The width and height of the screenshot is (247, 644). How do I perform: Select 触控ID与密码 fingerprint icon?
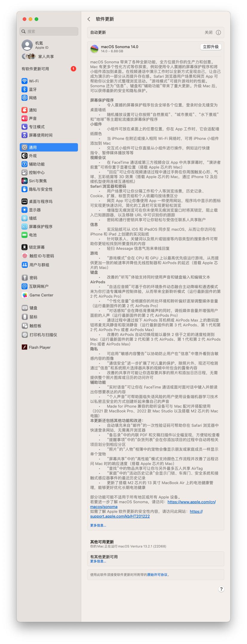(x=24, y=256)
